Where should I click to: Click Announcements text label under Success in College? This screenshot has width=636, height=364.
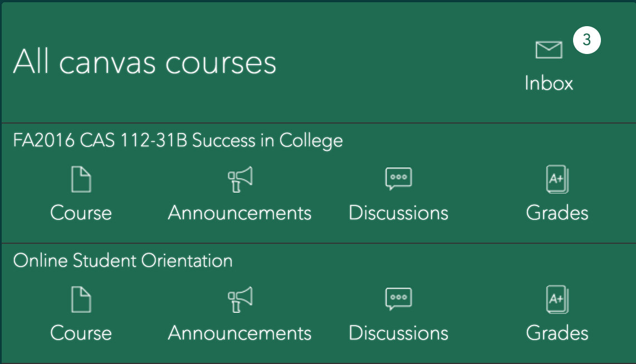point(240,213)
